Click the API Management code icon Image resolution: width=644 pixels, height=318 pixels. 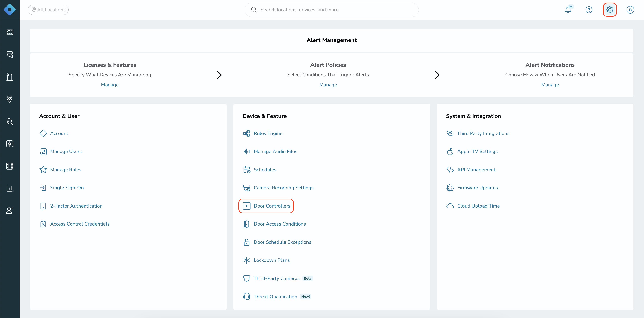pos(450,170)
